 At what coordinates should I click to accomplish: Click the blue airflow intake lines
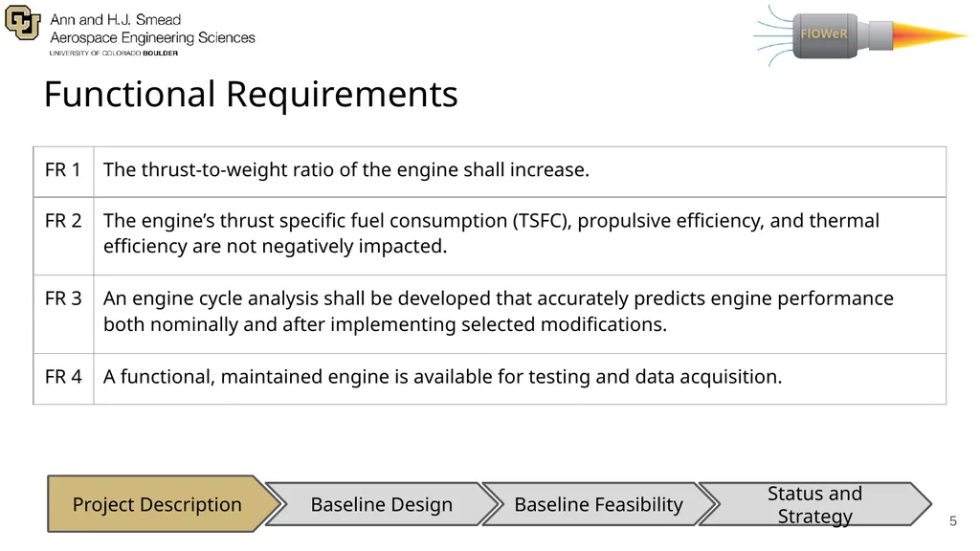click(773, 35)
